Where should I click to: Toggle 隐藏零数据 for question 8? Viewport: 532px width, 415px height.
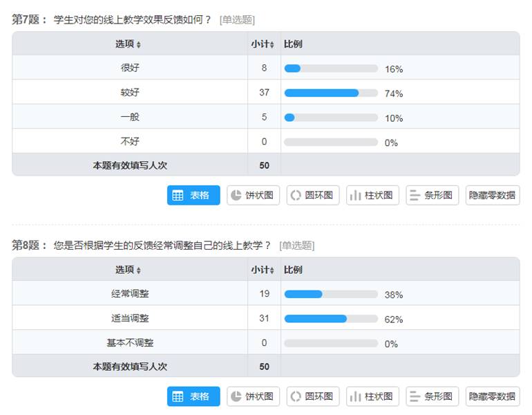tap(493, 396)
